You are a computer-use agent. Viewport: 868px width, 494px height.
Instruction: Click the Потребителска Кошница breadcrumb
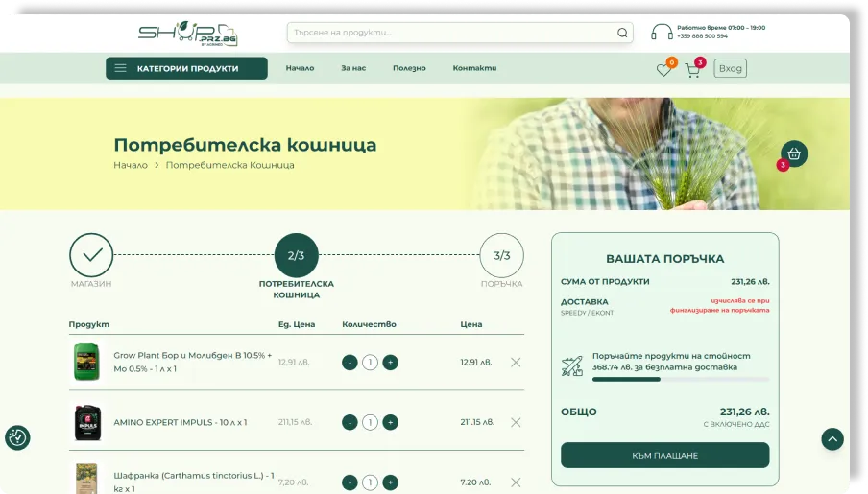[229, 165]
